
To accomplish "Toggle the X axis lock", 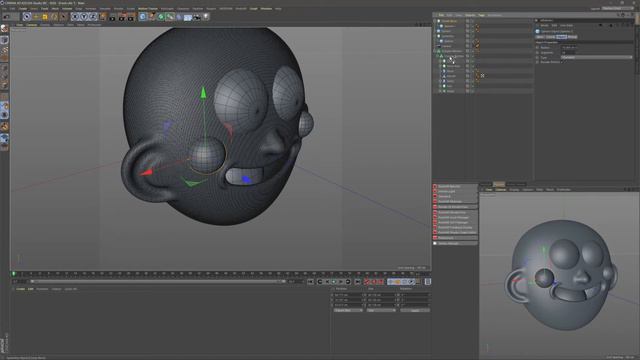I will tap(75, 17).
